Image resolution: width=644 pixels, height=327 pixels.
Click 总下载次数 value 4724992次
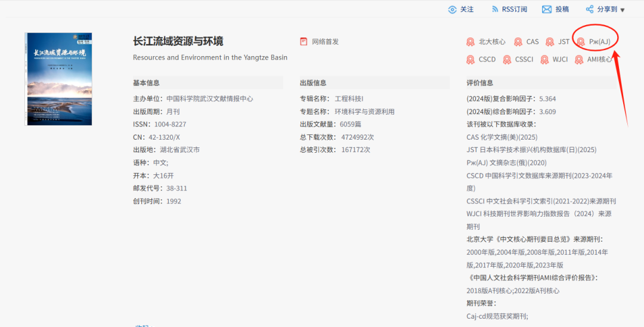[358, 137]
